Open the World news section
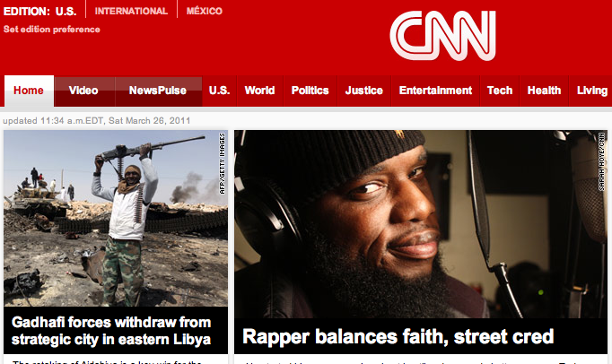 pos(259,91)
